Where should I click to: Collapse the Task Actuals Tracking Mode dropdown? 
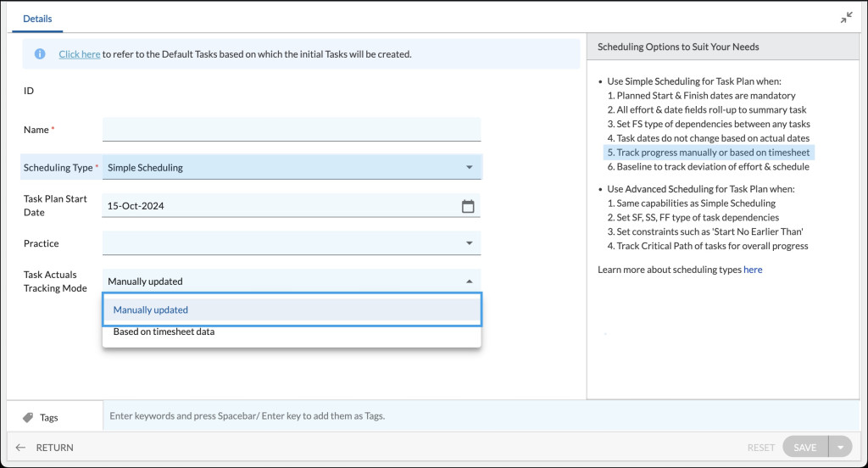tap(469, 281)
